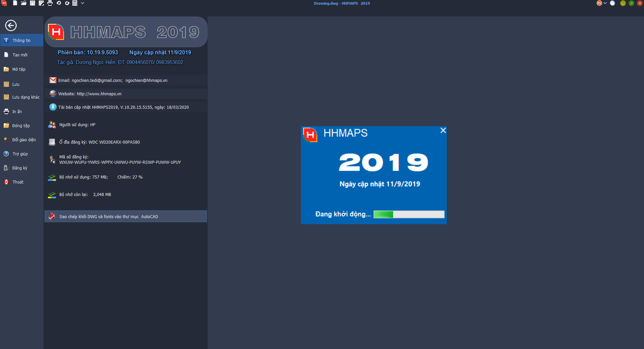
Task: Close the HHMAPS splash screen with X
Action: click(x=443, y=130)
